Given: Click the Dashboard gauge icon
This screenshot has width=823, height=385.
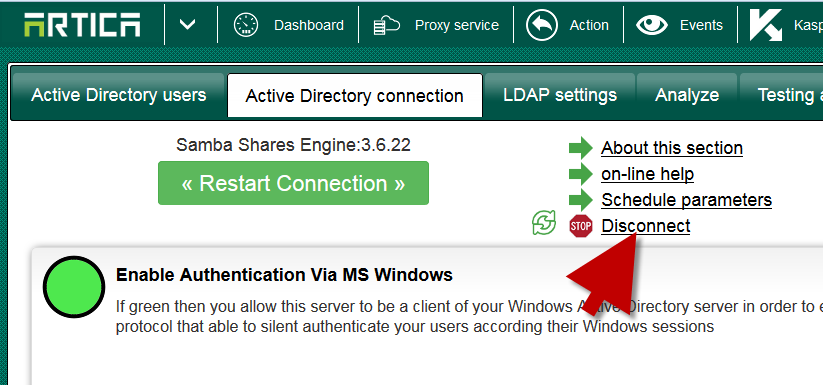Looking at the screenshot, I should [x=246, y=25].
